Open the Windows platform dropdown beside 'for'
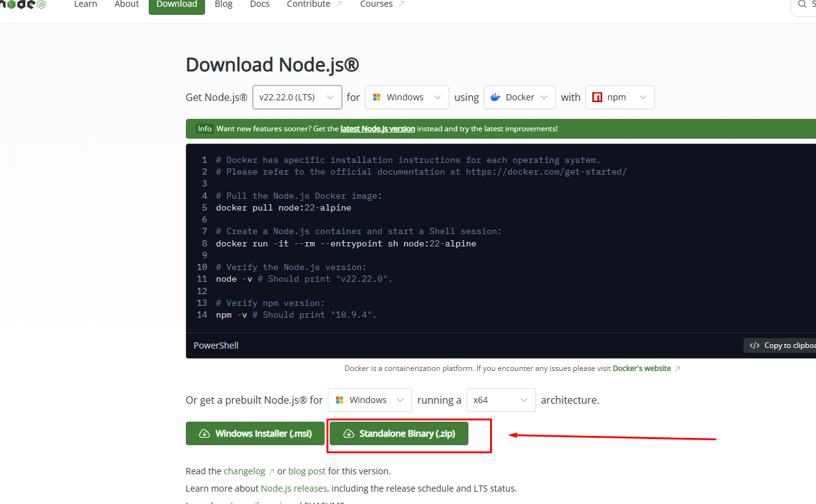816x504 pixels. (407, 97)
